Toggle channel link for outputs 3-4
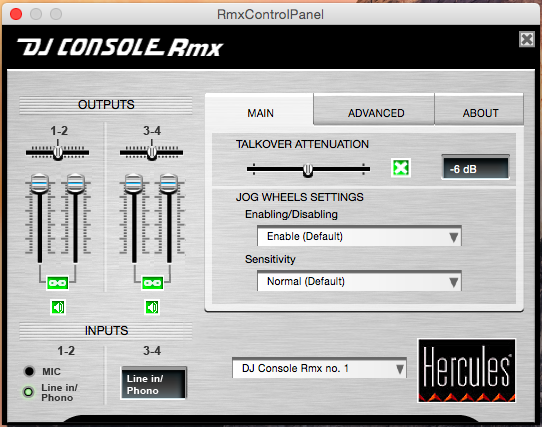Image resolution: width=542 pixels, height=427 pixels. (152, 284)
